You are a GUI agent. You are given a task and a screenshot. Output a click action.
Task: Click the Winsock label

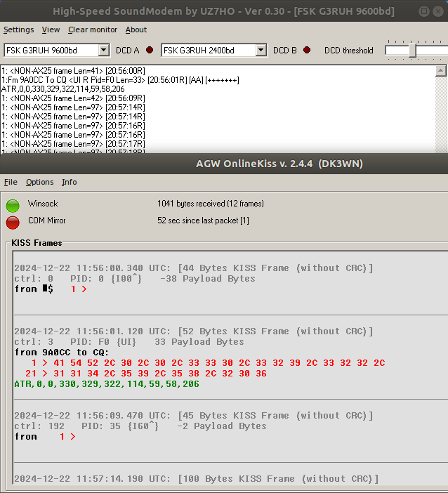pos(43,204)
